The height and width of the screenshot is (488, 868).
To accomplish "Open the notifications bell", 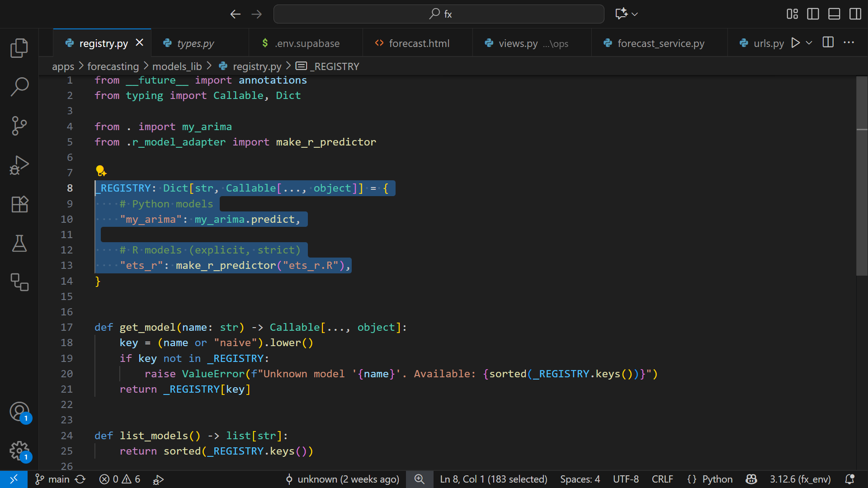I will pyautogui.click(x=849, y=479).
